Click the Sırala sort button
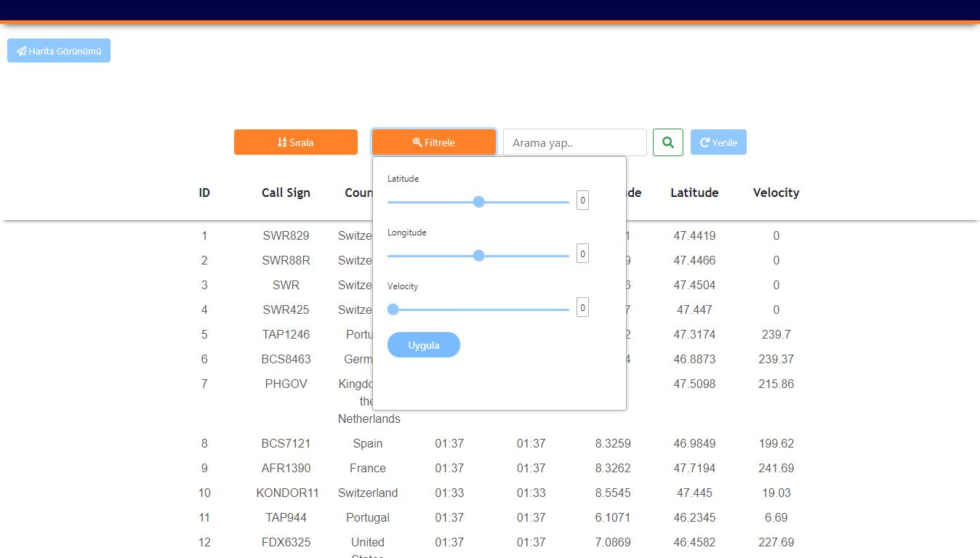Image resolution: width=980 pixels, height=558 pixels. (x=296, y=142)
